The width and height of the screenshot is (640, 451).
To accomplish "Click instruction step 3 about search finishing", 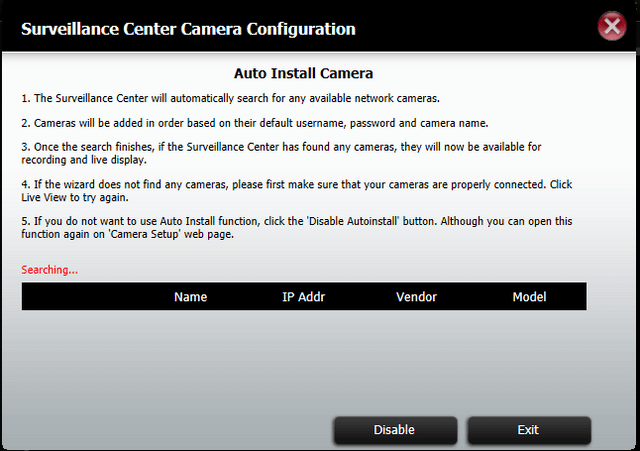I will 281,153.
